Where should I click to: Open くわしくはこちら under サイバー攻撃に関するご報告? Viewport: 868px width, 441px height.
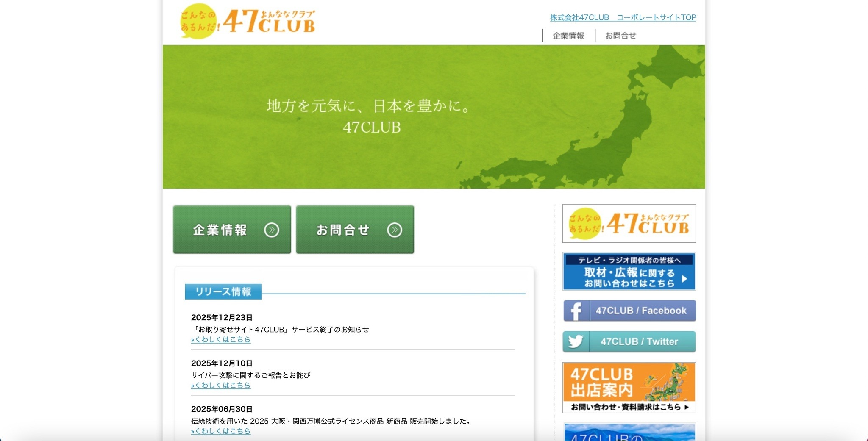221,385
